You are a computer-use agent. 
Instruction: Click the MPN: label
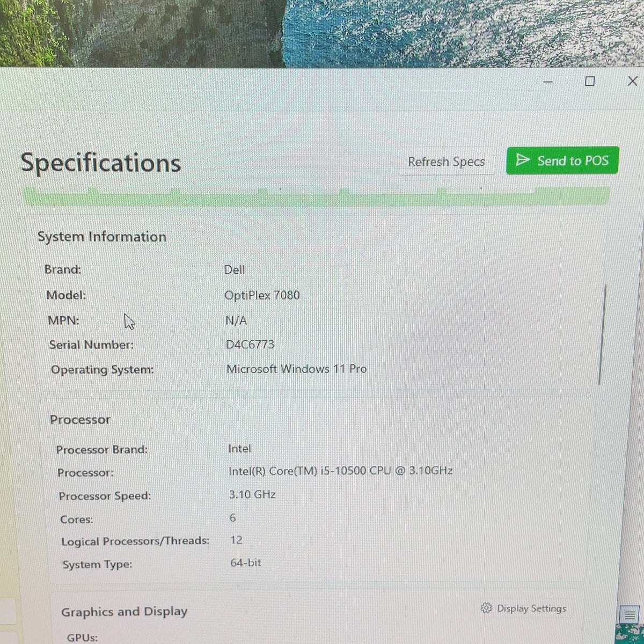[63, 320]
